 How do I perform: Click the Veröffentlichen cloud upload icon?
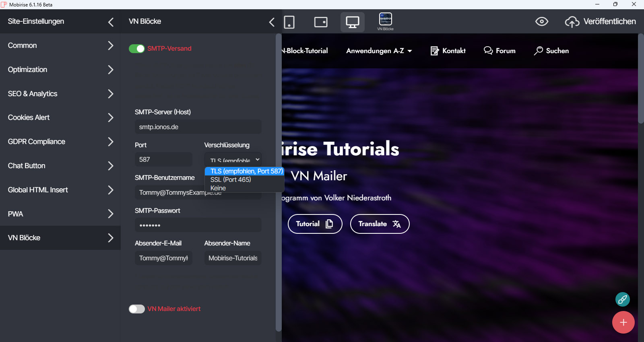[572, 22]
